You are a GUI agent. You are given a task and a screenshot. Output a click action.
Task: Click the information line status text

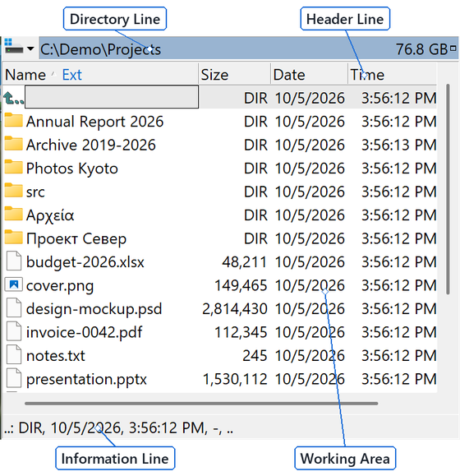pos(119,428)
